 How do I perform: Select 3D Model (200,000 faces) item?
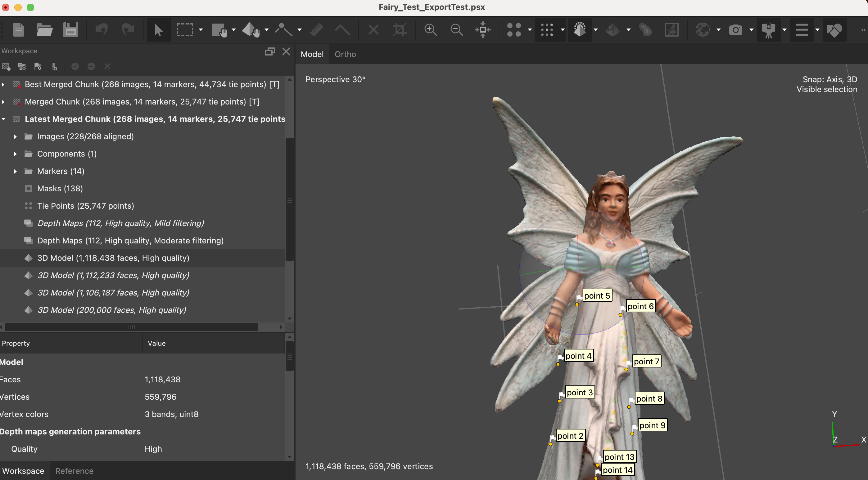tap(111, 310)
